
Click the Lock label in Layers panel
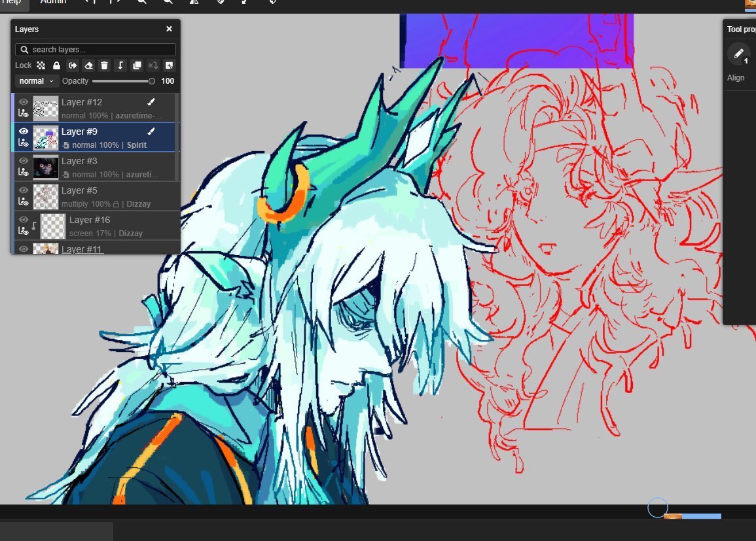point(23,65)
